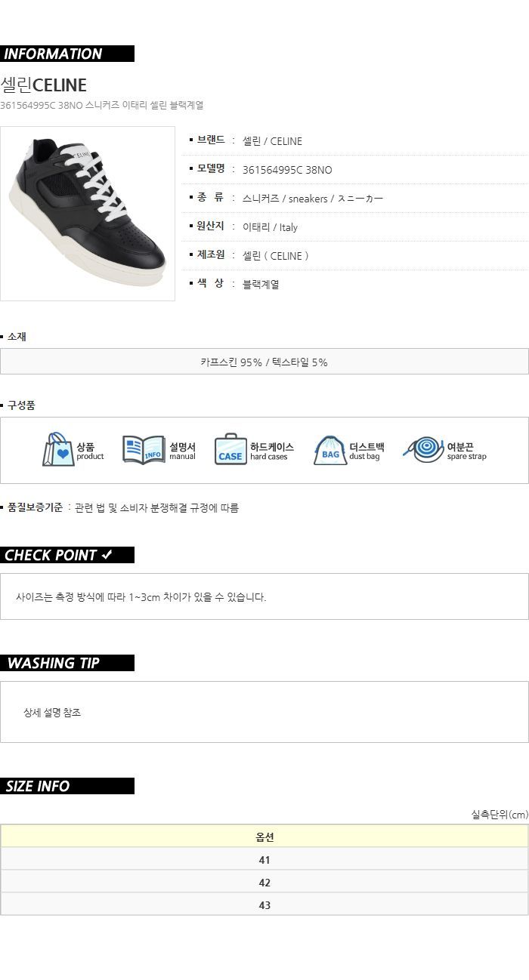Select size option 43 row
Image resolution: width=529 pixels, height=980 pixels.
pyautogui.click(x=264, y=904)
